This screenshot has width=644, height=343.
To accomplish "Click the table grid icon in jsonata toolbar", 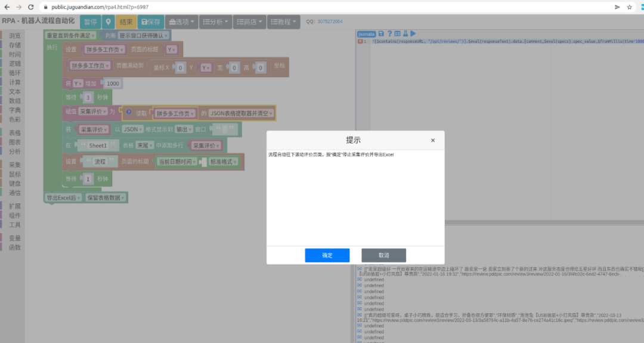I will pyautogui.click(x=397, y=33).
